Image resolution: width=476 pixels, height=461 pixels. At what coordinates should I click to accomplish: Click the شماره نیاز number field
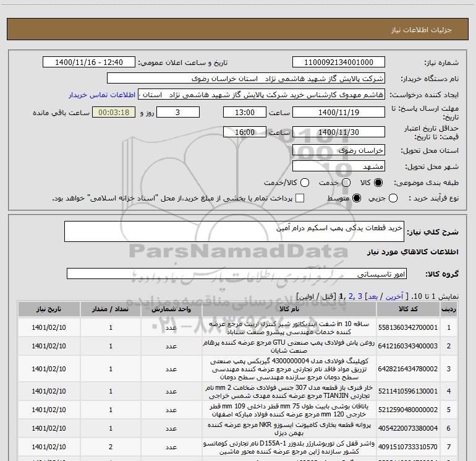click(x=339, y=62)
